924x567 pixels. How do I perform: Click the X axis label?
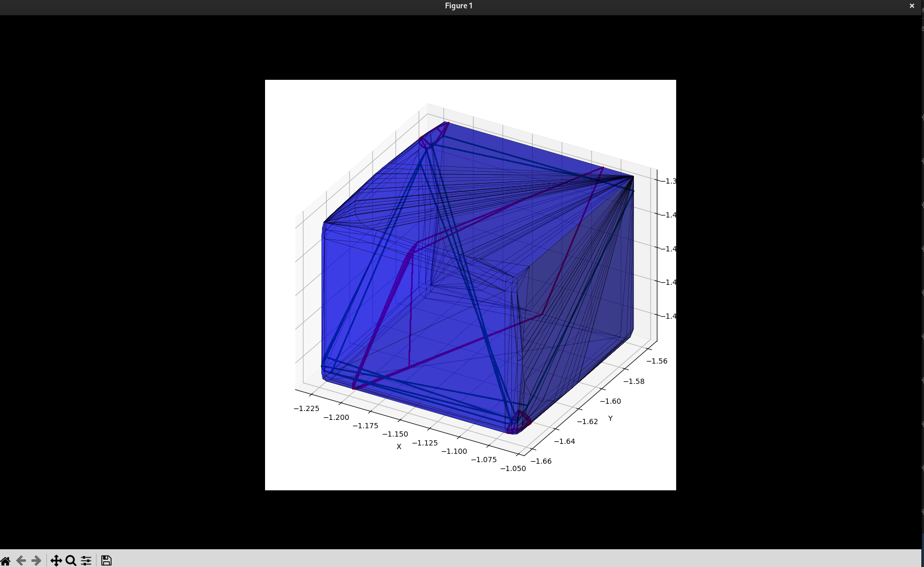(x=399, y=447)
